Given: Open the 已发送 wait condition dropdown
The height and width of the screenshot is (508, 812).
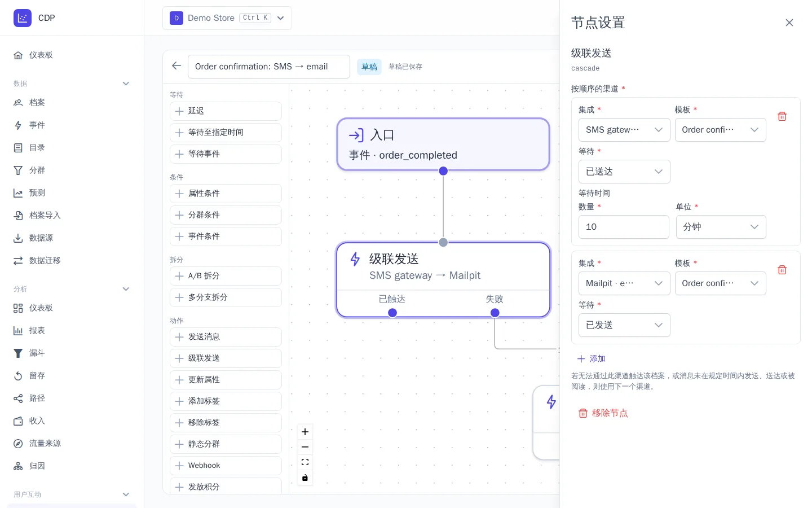Looking at the screenshot, I should 624,325.
